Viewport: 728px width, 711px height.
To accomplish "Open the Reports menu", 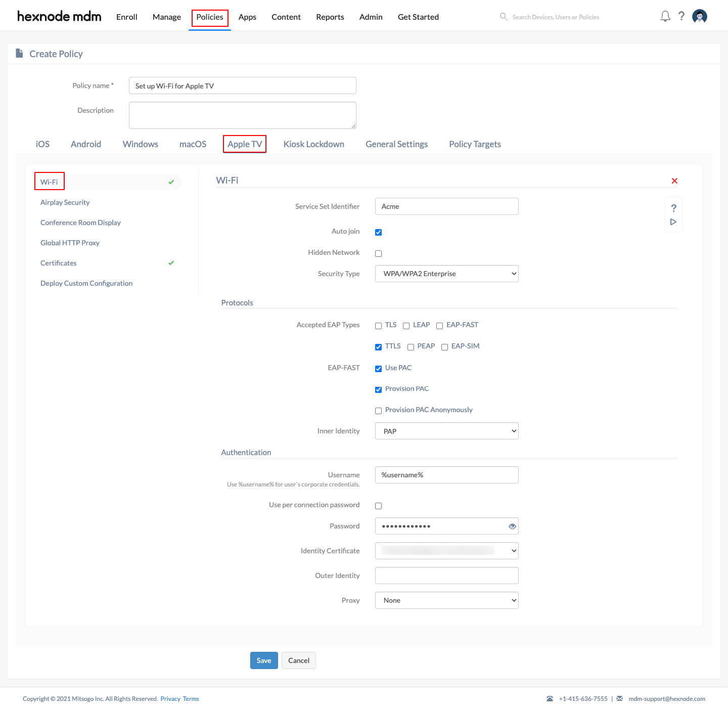I will 330,17.
